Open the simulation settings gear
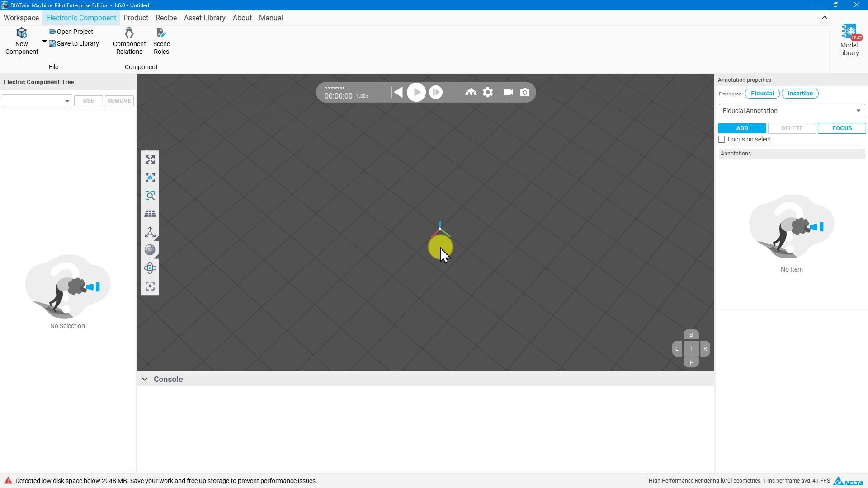This screenshot has height=488, width=868. pos(487,92)
